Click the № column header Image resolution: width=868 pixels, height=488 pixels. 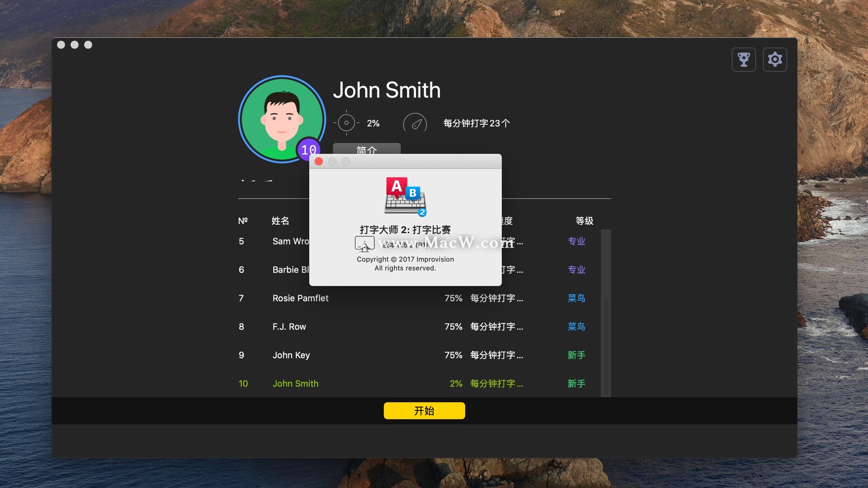243,221
